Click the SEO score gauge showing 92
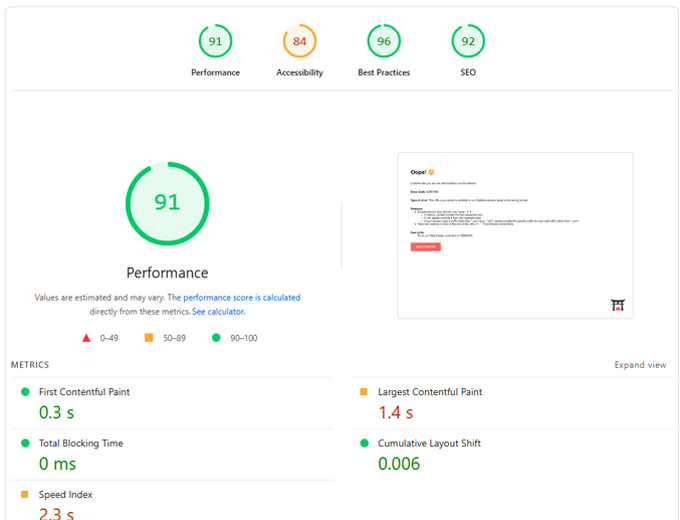This screenshot has height=520, width=680. pos(468,41)
